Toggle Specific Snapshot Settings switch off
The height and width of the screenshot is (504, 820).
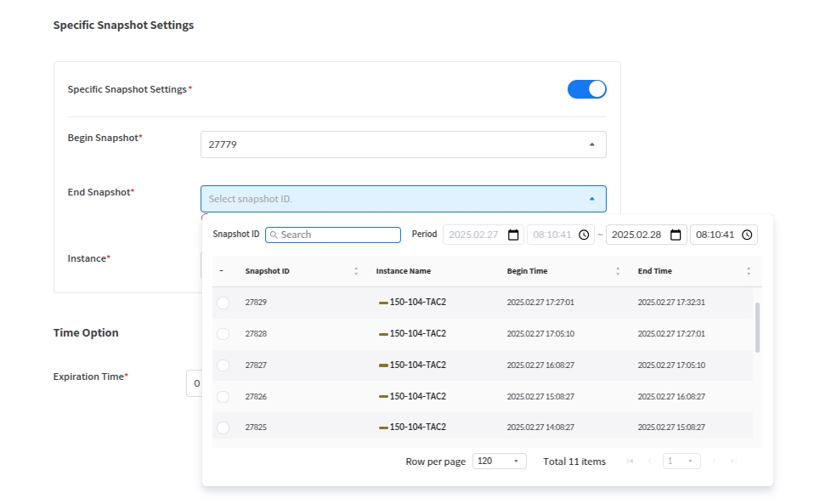click(586, 89)
